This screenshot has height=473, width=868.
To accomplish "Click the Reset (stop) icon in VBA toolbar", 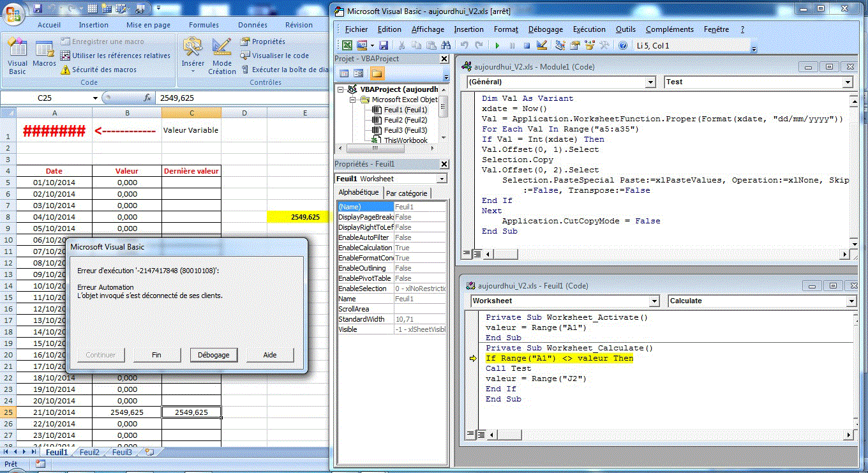I will pos(527,46).
